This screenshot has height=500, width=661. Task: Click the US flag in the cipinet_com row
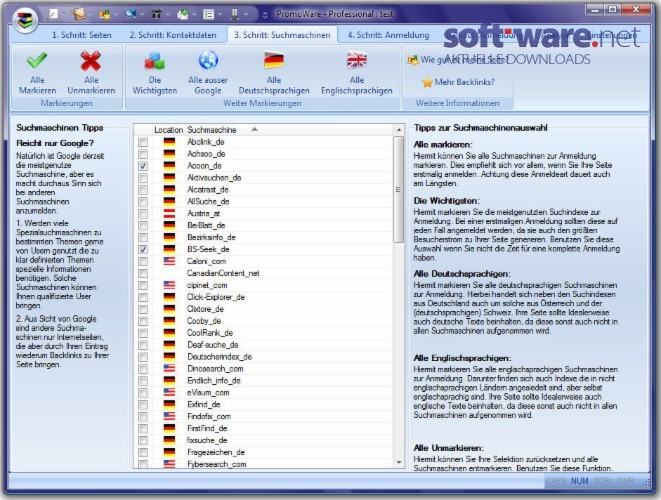tap(169, 285)
